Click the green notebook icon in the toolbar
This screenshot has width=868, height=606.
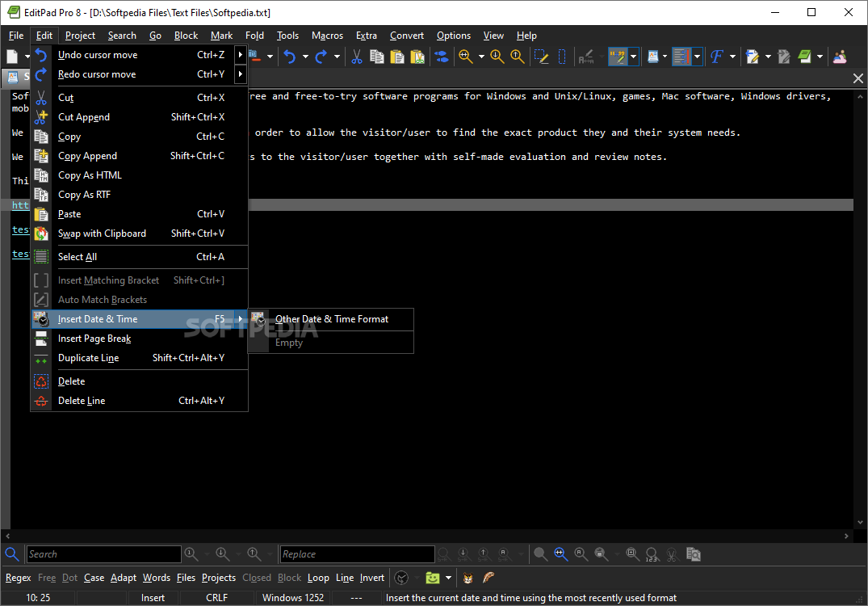[x=804, y=57]
